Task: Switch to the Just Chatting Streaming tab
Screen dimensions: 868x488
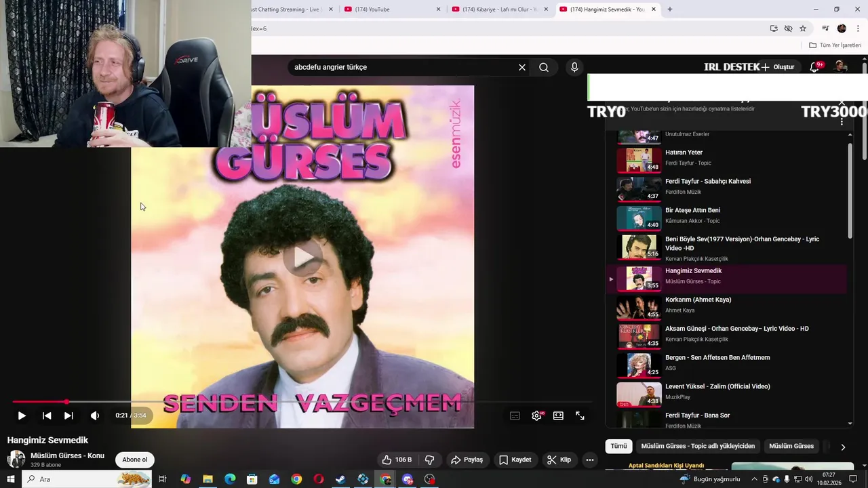Action: (x=293, y=9)
